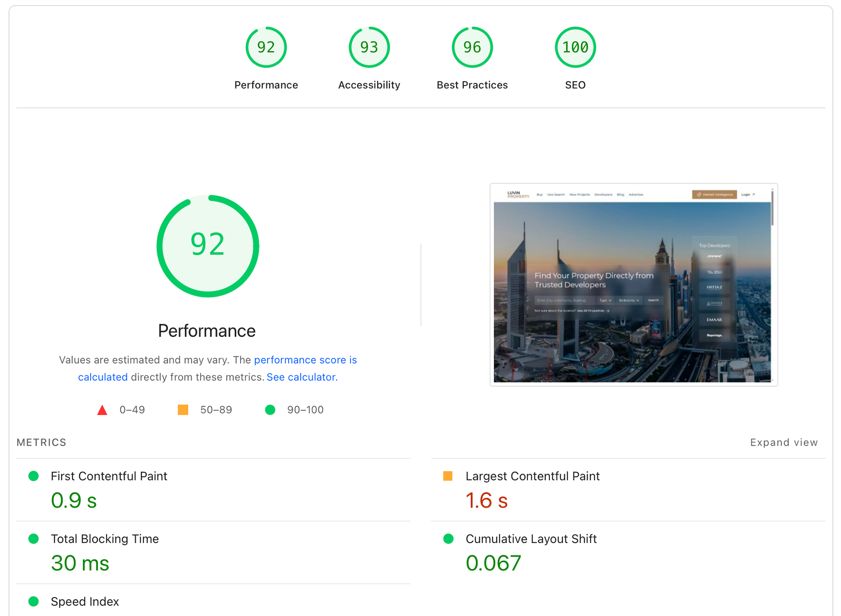Click the orange square 50–89 legend icon
The width and height of the screenshot is (841, 616).
183,410
